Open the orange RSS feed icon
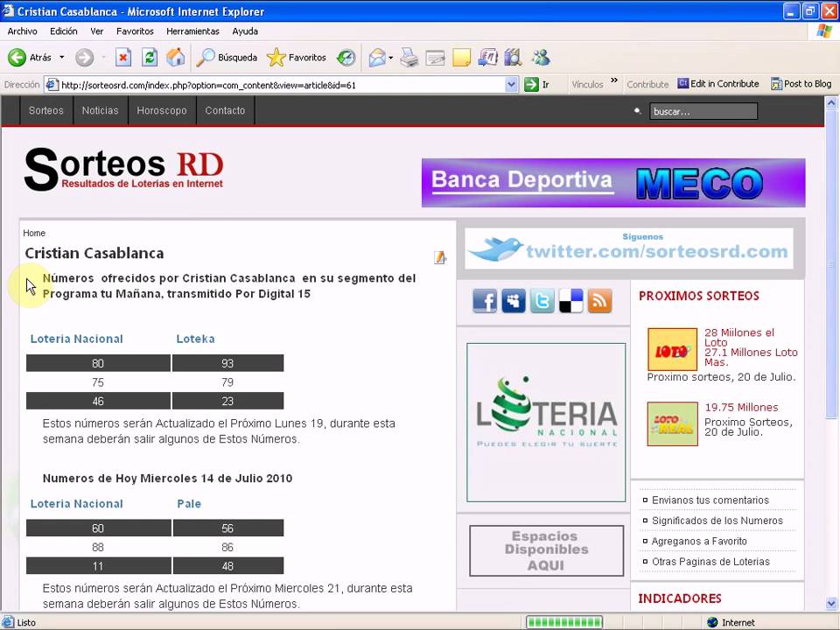Viewport: 840px width, 630px height. pyautogui.click(x=599, y=301)
